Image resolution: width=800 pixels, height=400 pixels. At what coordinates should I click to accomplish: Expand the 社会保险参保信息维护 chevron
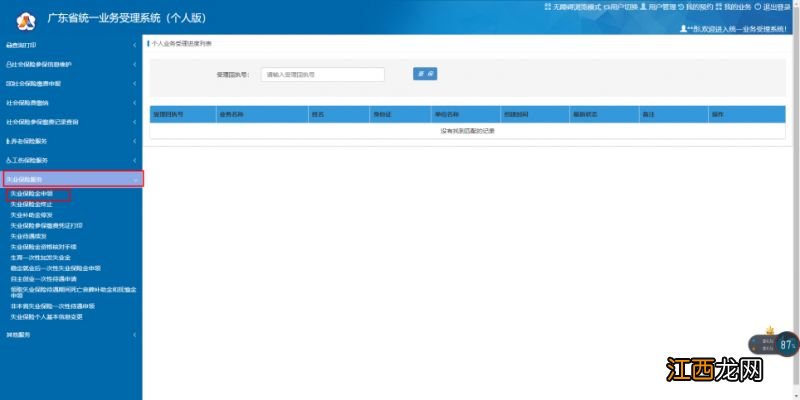[x=135, y=65]
